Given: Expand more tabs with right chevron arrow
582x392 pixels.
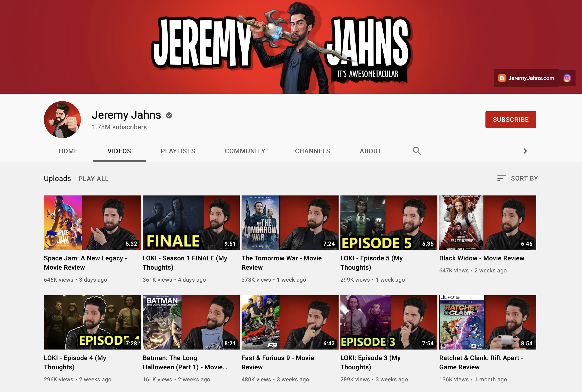Looking at the screenshot, I should pyautogui.click(x=525, y=151).
